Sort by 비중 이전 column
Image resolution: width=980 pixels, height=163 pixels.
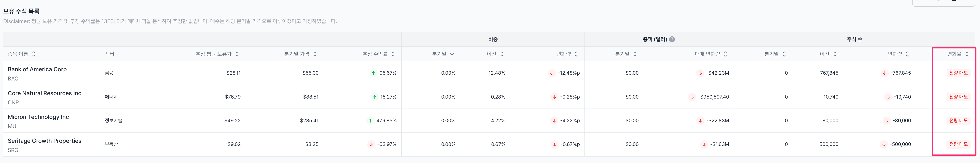(502, 54)
